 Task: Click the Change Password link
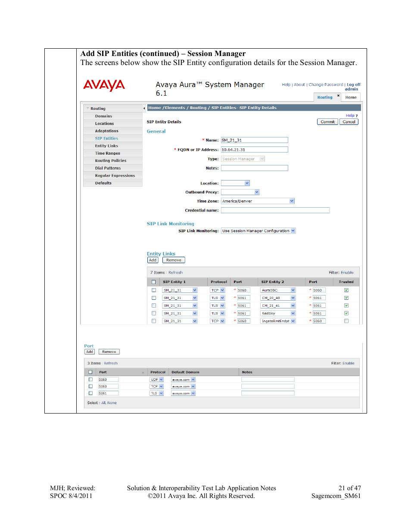tap(326, 85)
